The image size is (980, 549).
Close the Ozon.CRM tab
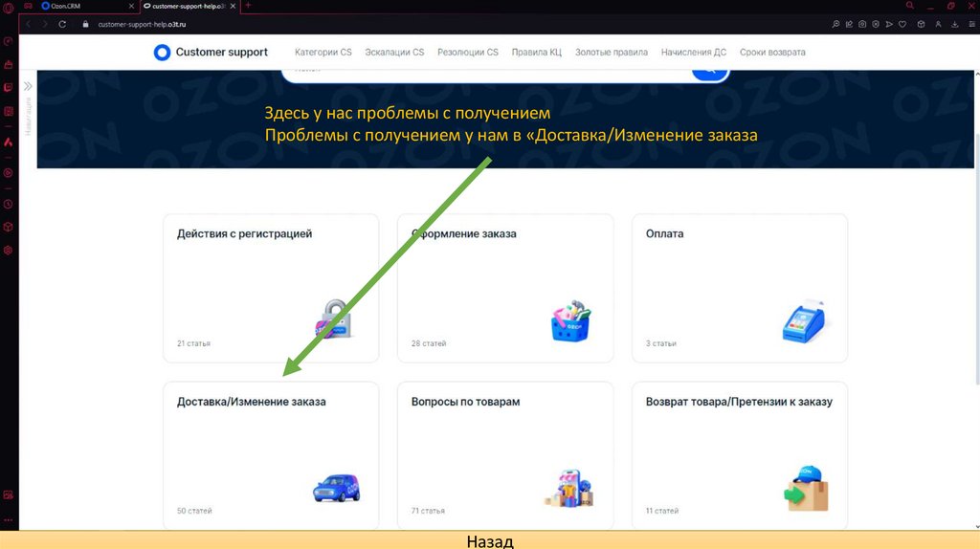(131, 6)
